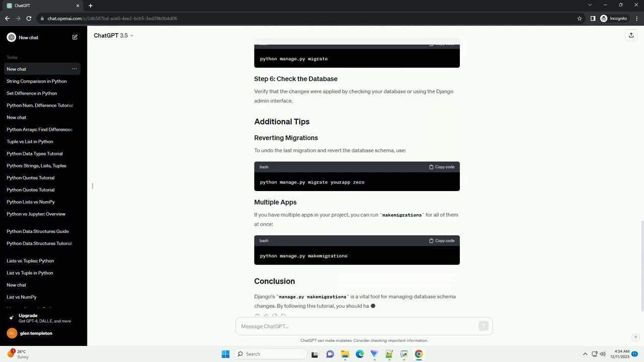
Task: Open options for the active New chat
Action: pos(74,69)
